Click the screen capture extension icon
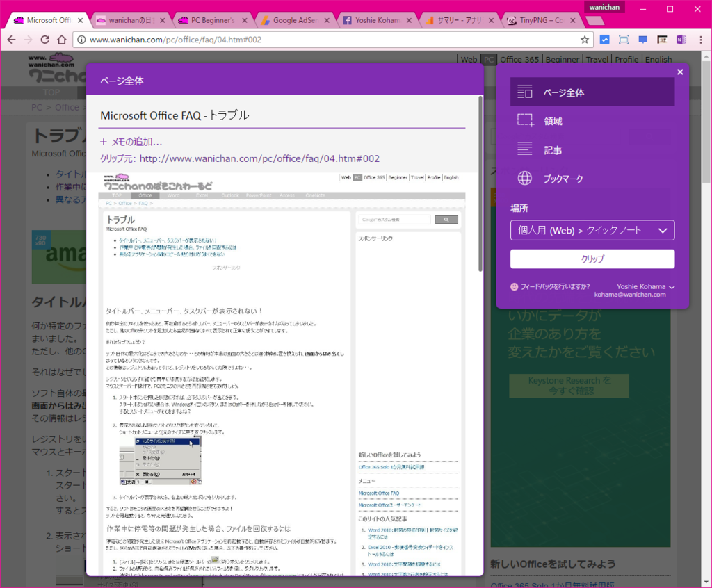Image resolution: width=712 pixels, height=588 pixels. point(624,40)
